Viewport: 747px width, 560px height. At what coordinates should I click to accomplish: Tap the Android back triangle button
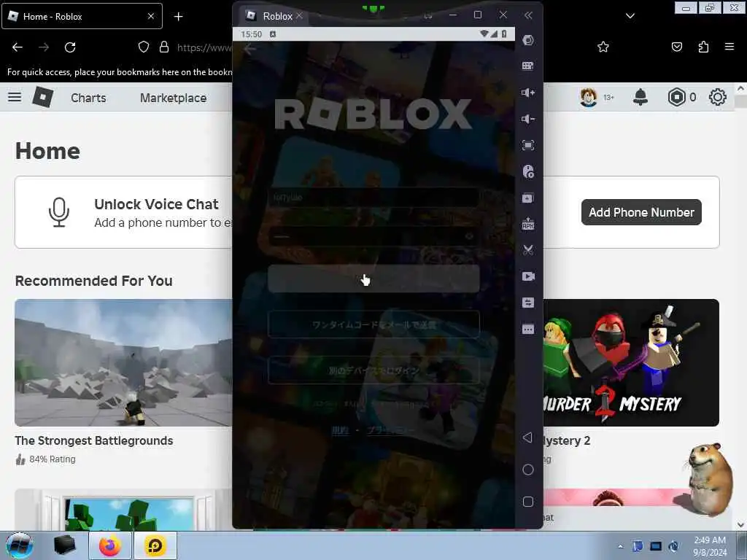click(x=527, y=437)
